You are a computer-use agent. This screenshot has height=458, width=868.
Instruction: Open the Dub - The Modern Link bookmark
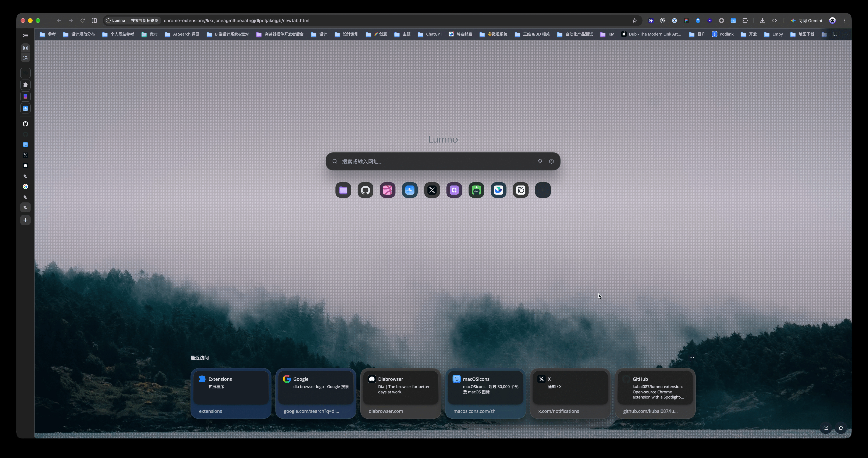coord(651,34)
